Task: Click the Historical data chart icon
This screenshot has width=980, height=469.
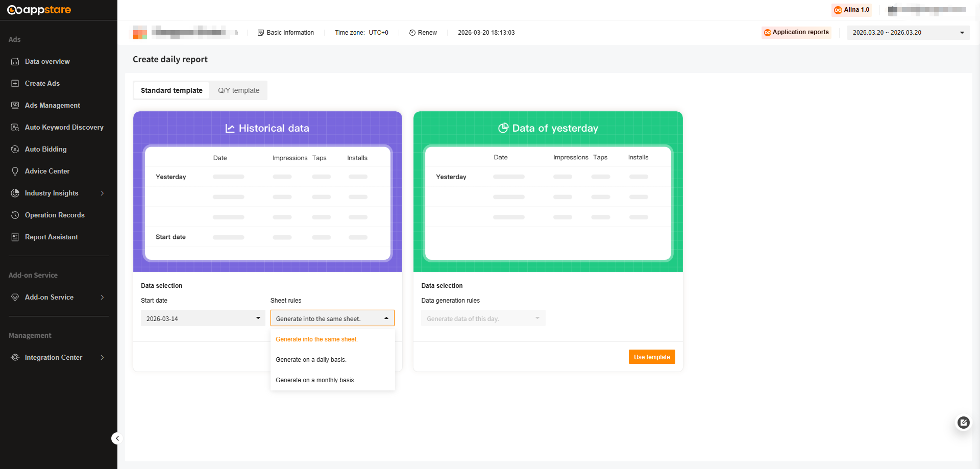Action: [230, 129]
